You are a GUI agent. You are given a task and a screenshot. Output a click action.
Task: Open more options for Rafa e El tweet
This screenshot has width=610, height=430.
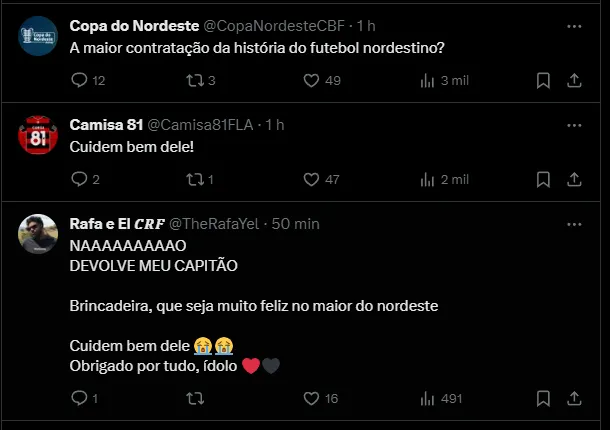pyautogui.click(x=574, y=222)
